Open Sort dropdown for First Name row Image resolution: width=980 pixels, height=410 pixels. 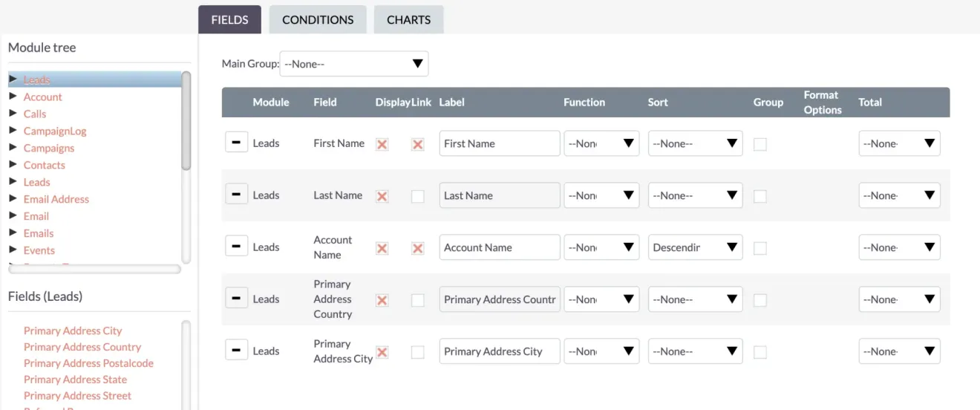click(695, 143)
